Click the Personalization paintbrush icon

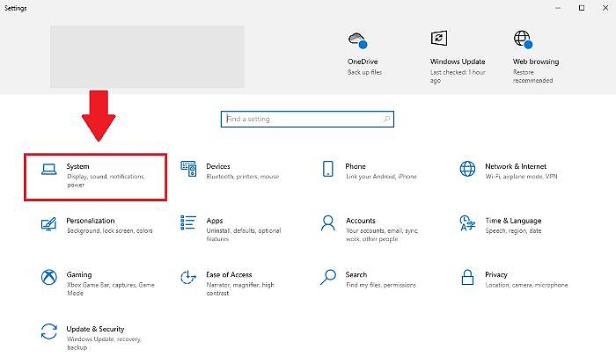pyautogui.click(x=49, y=223)
